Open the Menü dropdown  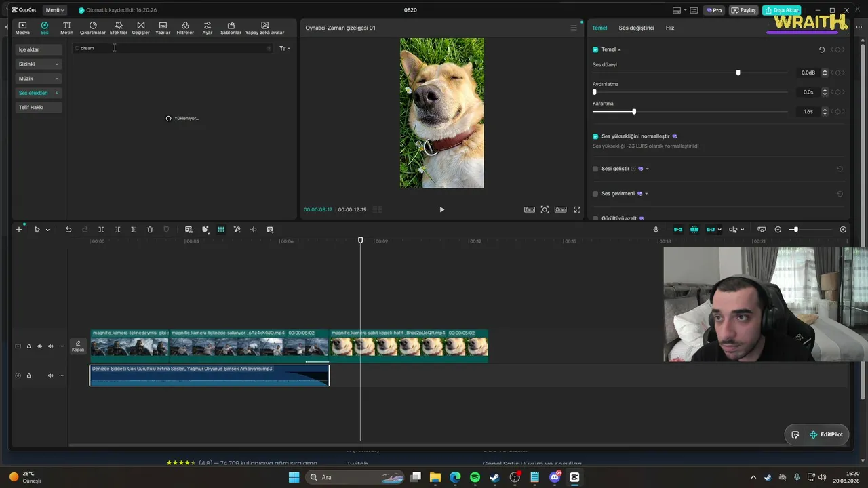tap(55, 10)
